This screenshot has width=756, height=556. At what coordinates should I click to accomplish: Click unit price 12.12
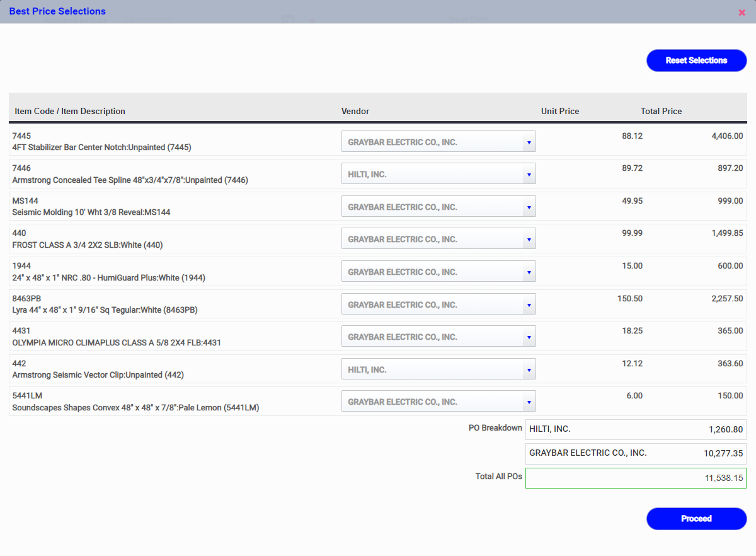632,364
